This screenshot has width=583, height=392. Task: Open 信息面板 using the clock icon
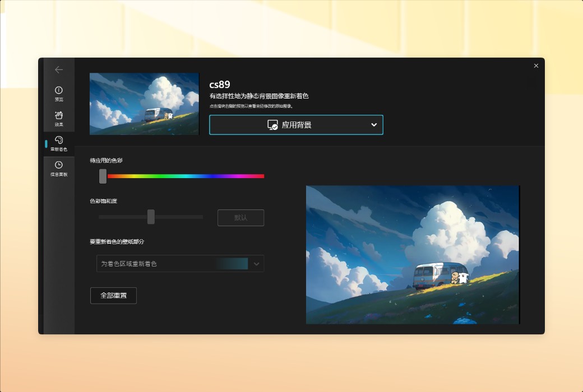[59, 165]
